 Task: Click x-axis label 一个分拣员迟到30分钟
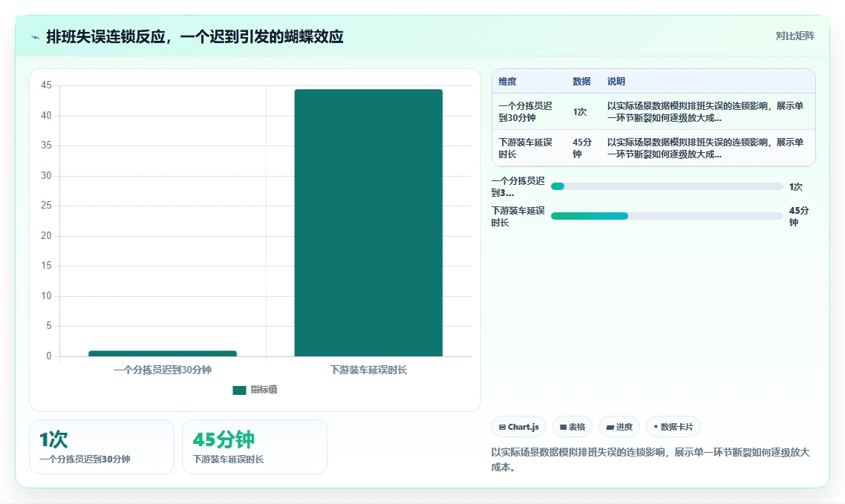[x=163, y=370]
